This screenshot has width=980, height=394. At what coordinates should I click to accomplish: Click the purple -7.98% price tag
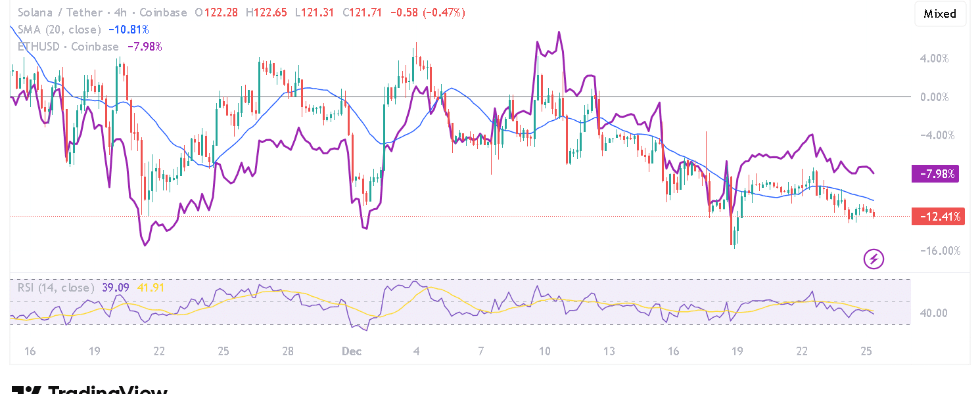point(935,174)
